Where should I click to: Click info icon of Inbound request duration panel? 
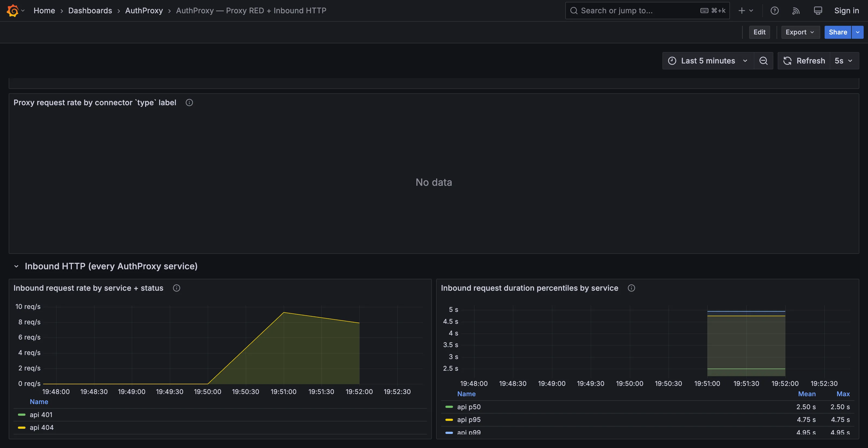631,288
